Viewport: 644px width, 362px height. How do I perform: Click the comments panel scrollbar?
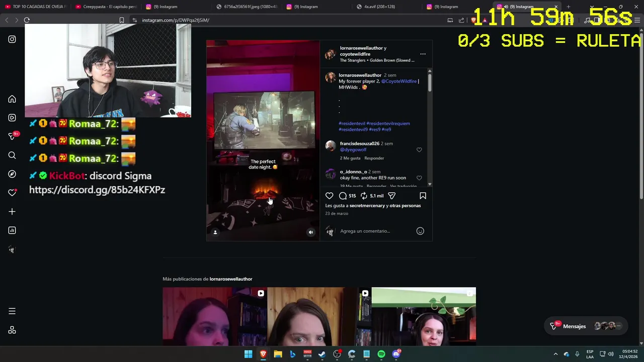(x=430, y=83)
